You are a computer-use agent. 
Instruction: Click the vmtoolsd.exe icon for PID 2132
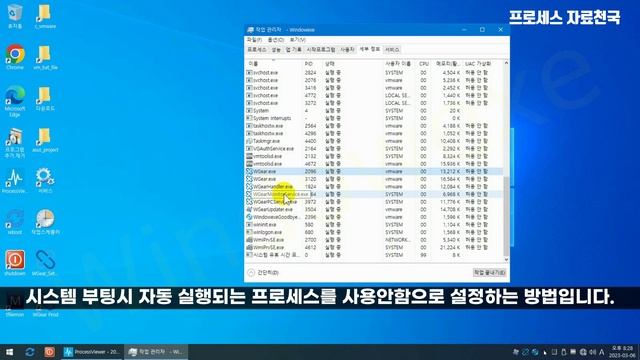(249, 156)
